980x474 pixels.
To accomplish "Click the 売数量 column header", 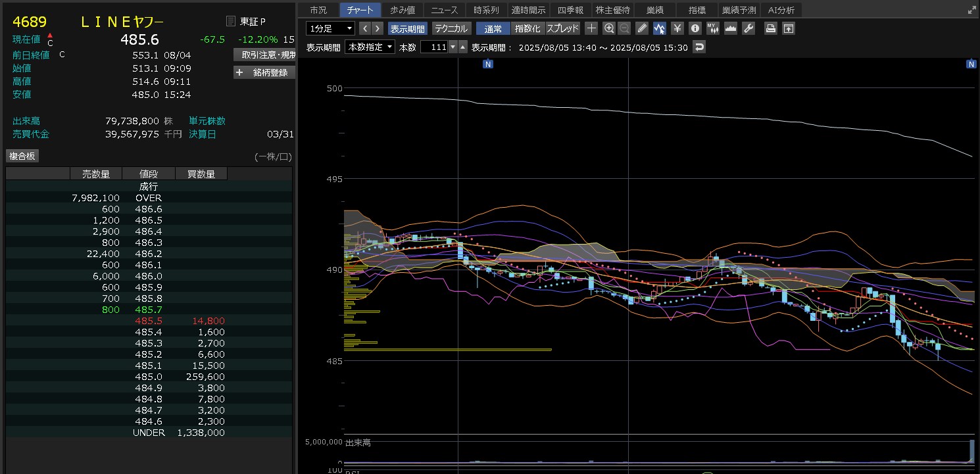I will coord(96,174).
